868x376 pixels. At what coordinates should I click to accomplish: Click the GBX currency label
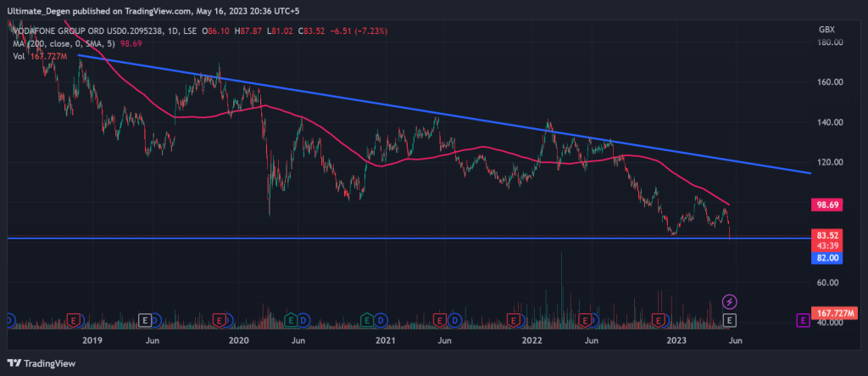coord(826,30)
